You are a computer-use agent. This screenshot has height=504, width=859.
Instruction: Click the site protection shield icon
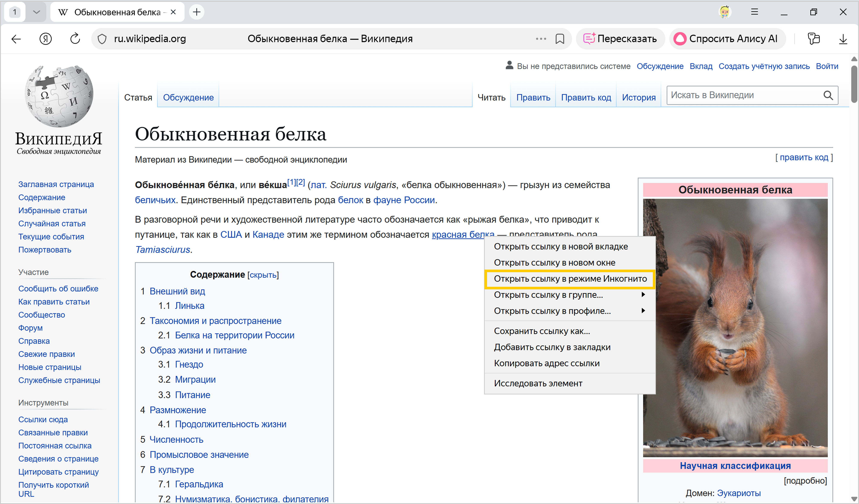click(102, 39)
